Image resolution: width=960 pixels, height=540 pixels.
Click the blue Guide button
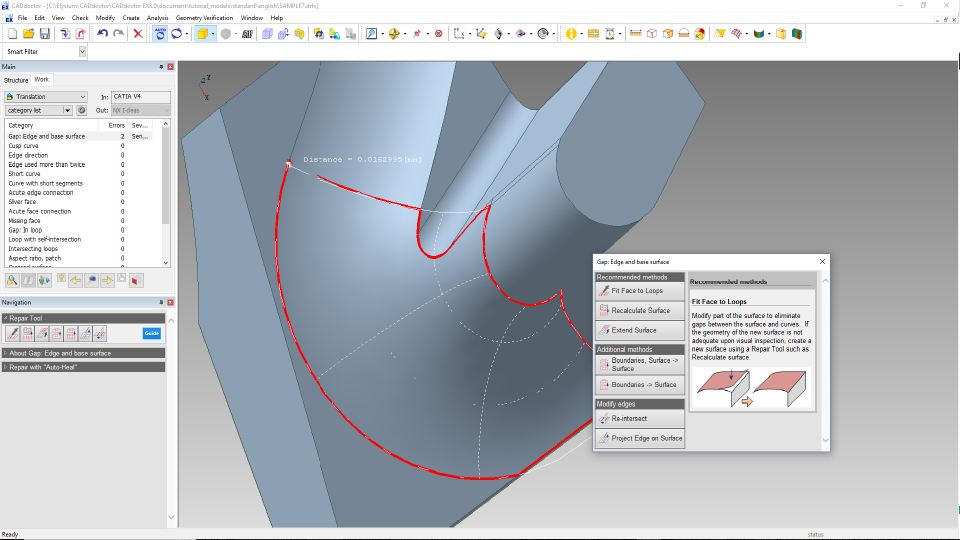[151, 333]
